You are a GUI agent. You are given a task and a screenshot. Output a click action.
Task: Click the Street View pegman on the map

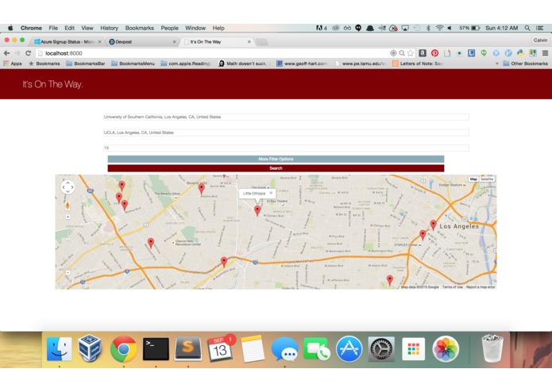tap(68, 206)
